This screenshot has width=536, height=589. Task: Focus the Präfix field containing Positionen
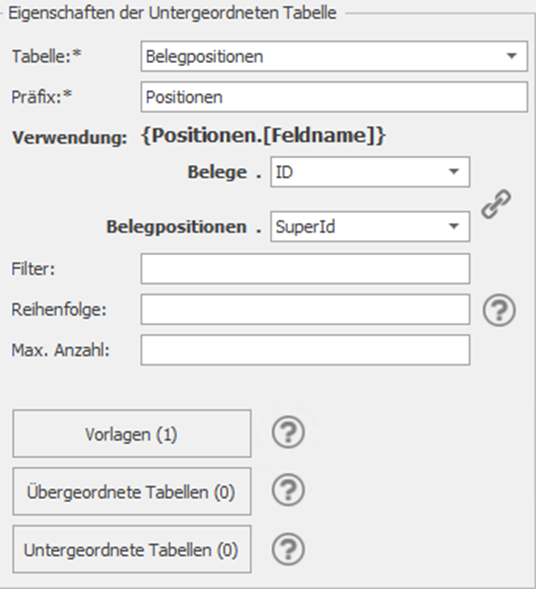(x=334, y=97)
